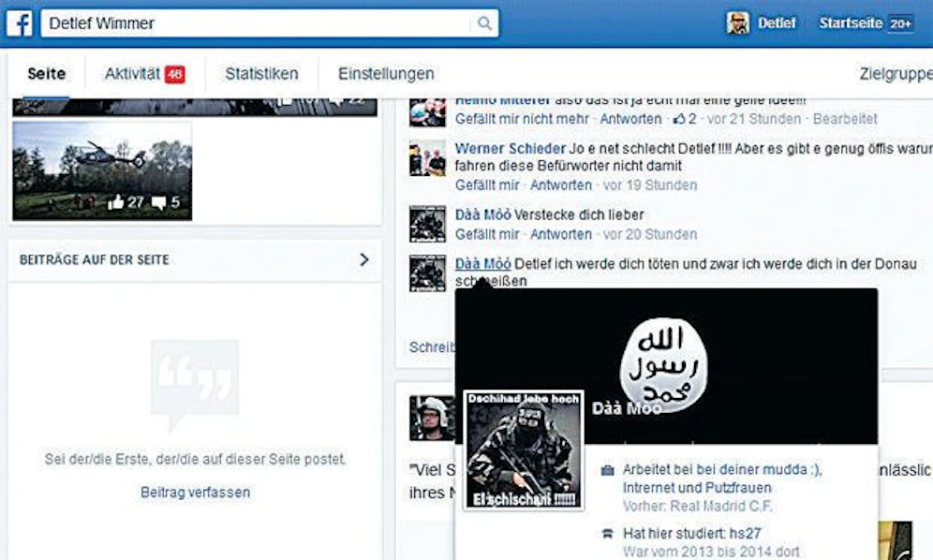
Task: Open the Zielgruppe tab
Action: [896, 74]
